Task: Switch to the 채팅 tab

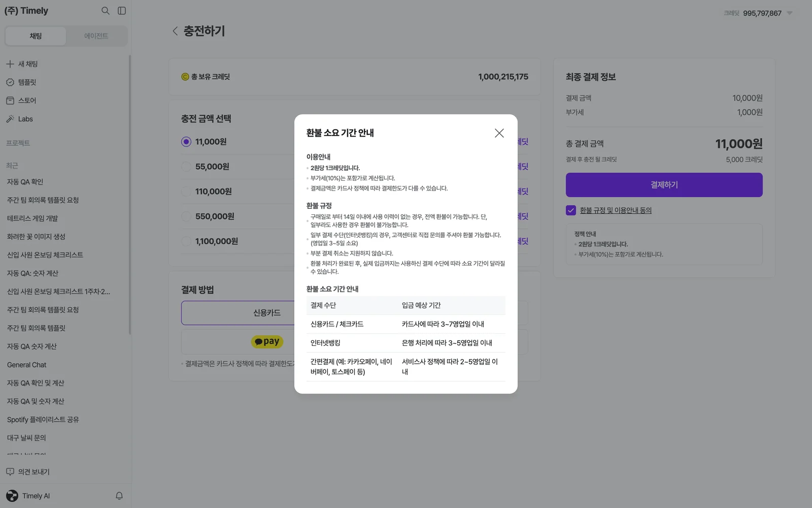Action: coord(36,36)
